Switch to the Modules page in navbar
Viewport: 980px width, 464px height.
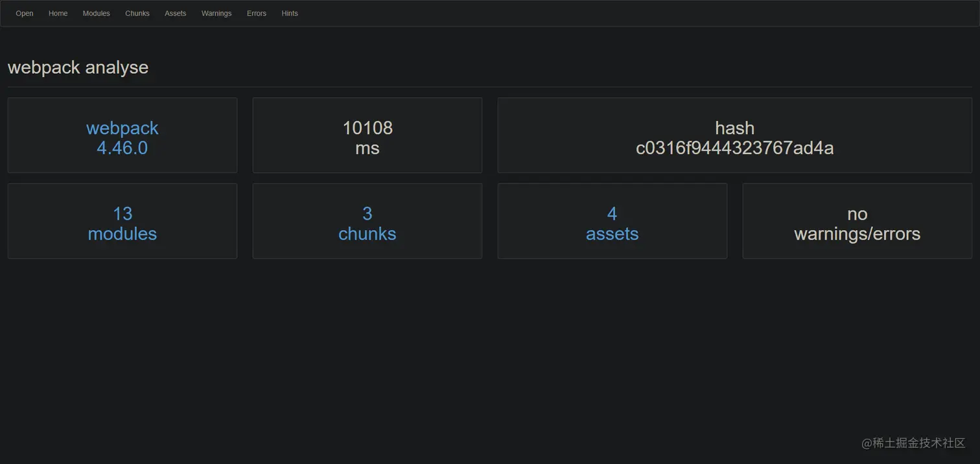click(96, 14)
